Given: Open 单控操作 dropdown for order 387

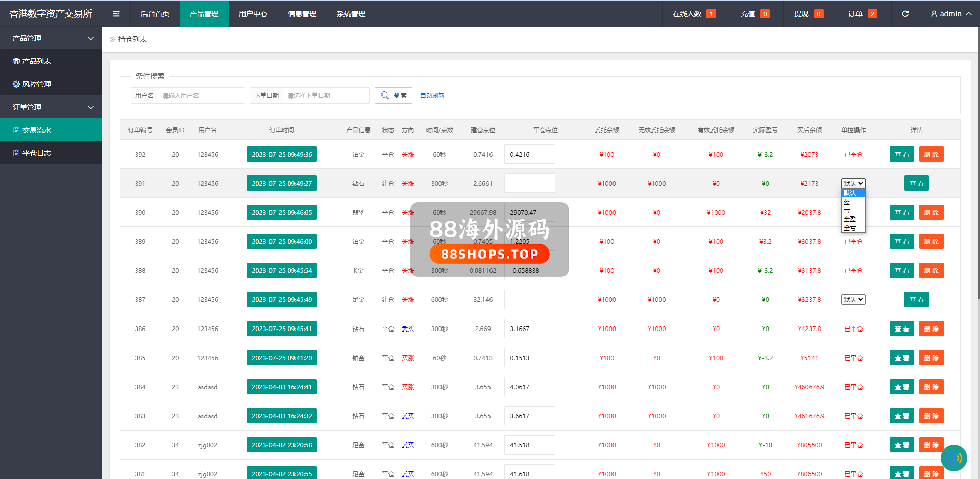Looking at the screenshot, I should (853, 300).
